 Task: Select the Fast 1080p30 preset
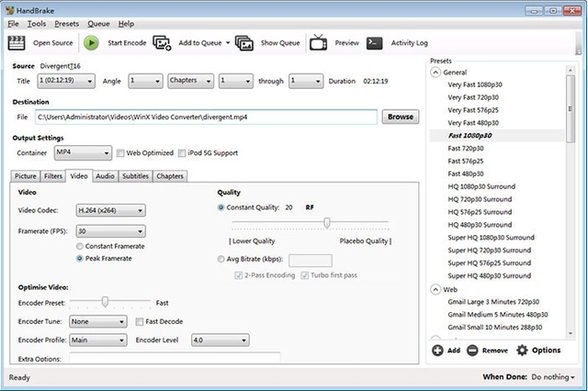point(469,136)
